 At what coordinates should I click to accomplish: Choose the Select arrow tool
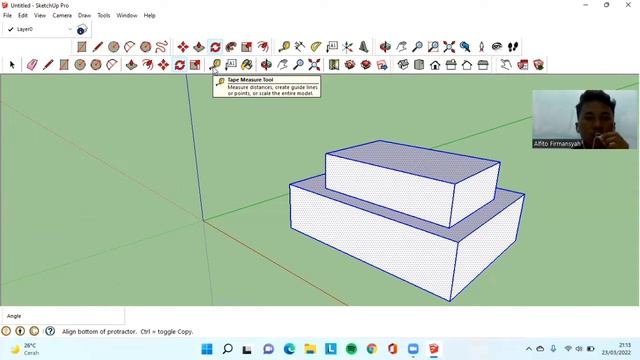[x=12, y=65]
